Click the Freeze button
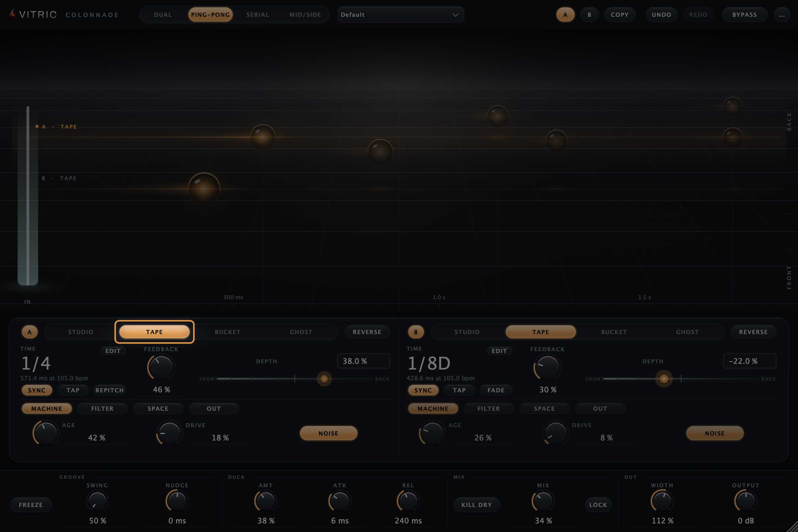The image size is (798, 532). [x=31, y=505]
